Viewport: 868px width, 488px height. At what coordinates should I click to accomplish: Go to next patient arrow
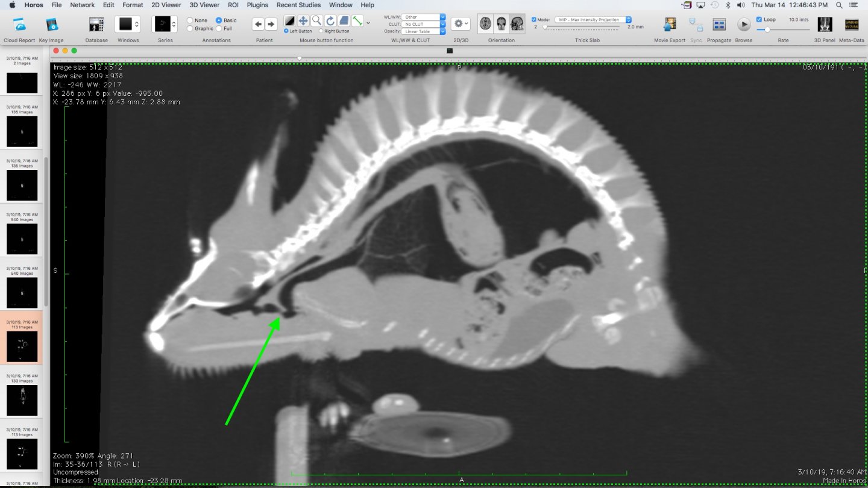[x=271, y=24]
